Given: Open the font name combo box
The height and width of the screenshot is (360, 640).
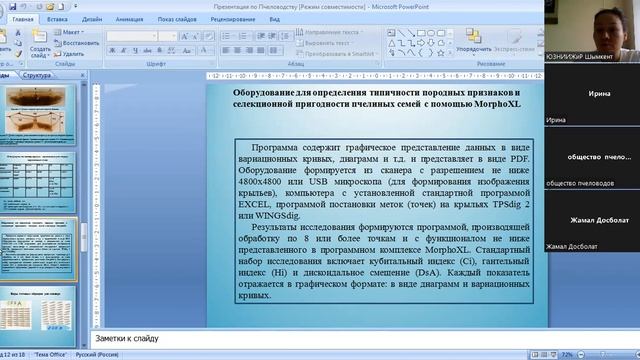Looking at the screenshot, I should pyautogui.click(x=132, y=36).
